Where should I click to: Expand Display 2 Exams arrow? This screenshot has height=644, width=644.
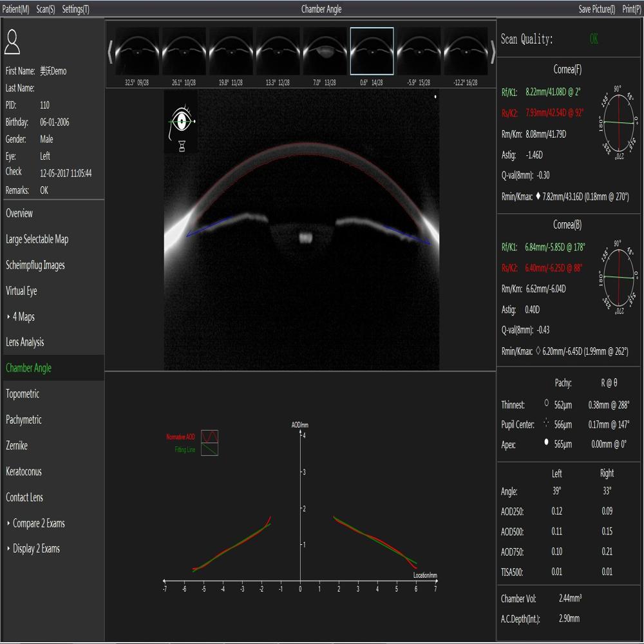[x=8, y=548]
